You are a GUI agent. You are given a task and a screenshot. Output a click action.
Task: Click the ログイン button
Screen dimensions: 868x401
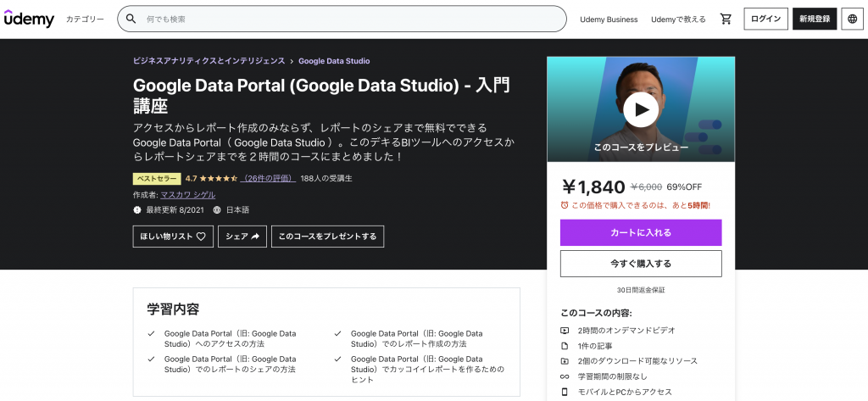click(x=765, y=19)
